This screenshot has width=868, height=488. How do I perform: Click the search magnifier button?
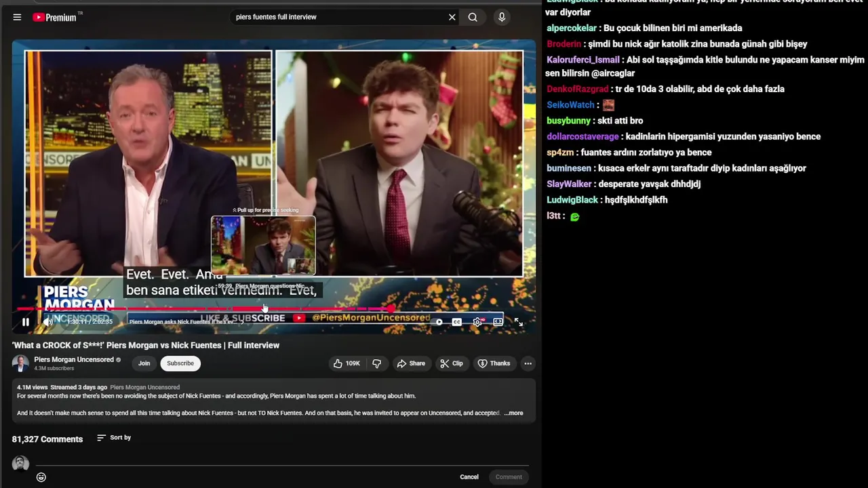point(473,17)
